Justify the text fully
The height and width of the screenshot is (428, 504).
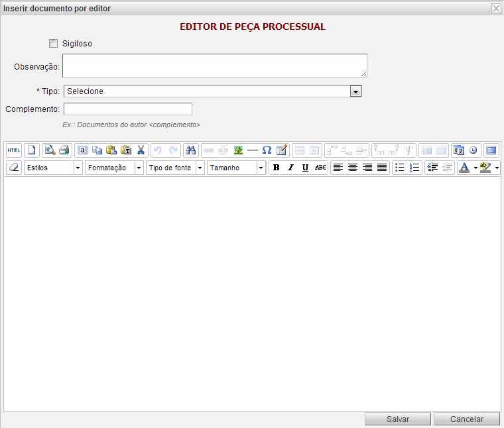(x=382, y=167)
